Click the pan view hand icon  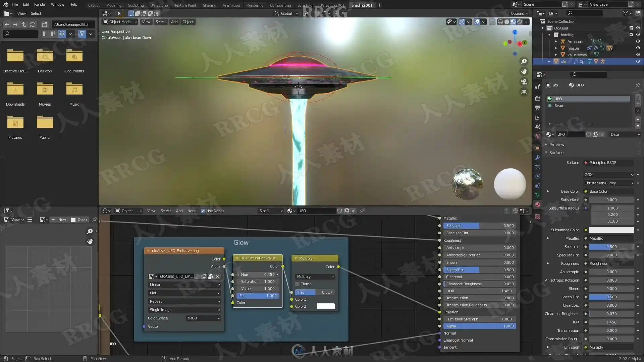coord(524,71)
